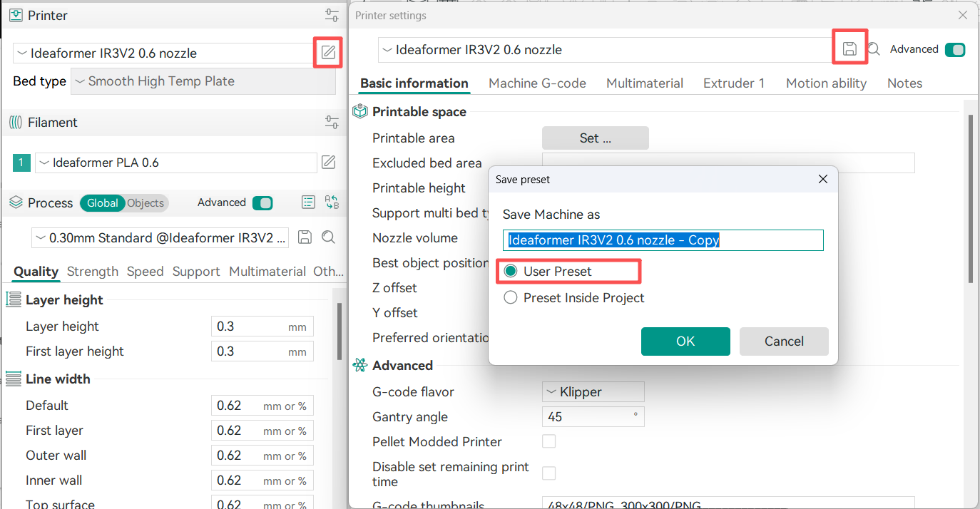980x509 pixels.
Task: Toggle Advanced switch in Printer settings window
Action: (954, 49)
